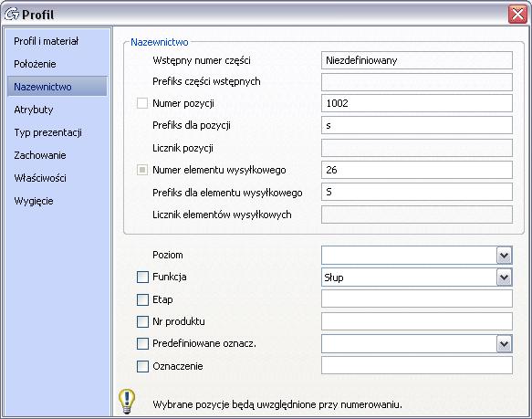This screenshot has width=532, height=419.
Task: Focus the Numer pozycji field showing 1002
Action: (x=417, y=103)
